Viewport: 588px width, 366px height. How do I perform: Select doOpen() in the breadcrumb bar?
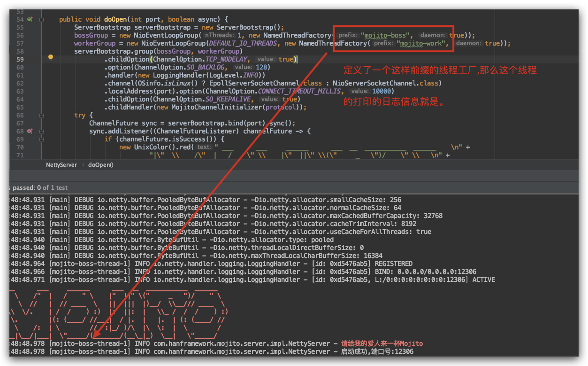point(101,165)
